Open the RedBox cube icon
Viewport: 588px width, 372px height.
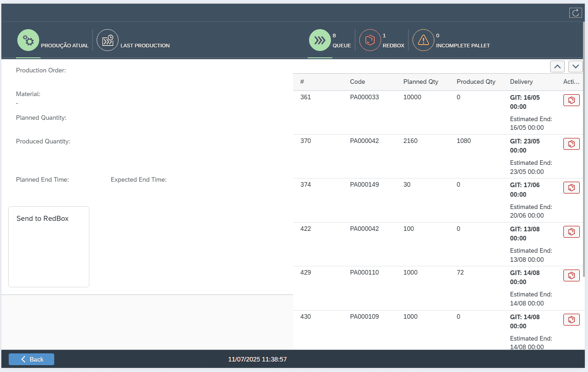(x=370, y=41)
